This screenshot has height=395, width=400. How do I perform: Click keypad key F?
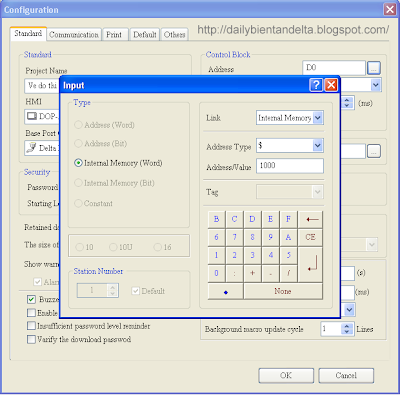[288, 219]
